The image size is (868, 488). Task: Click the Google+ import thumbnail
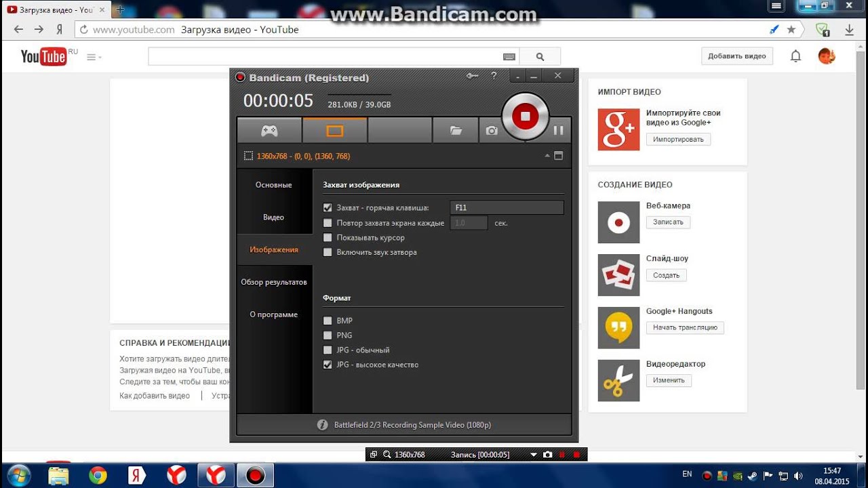[618, 129]
